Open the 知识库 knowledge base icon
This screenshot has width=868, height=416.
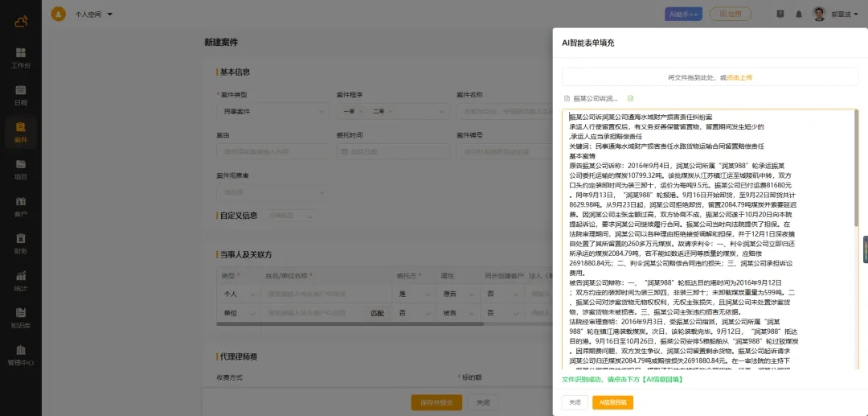pyautogui.click(x=20, y=313)
